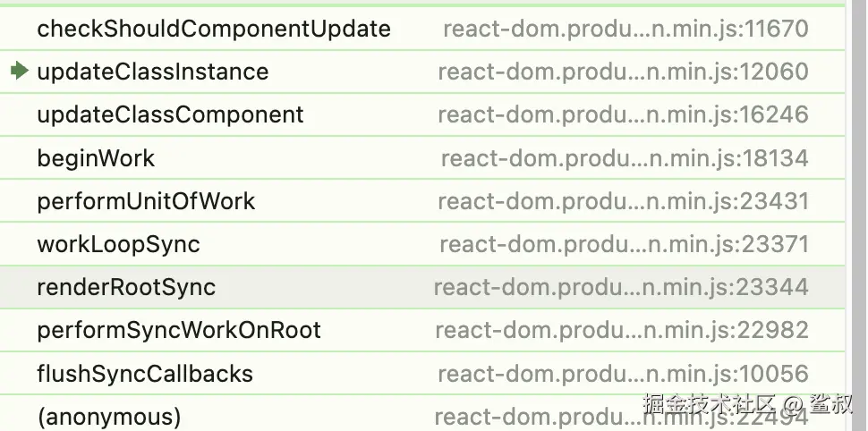The image size is (868, 431).
Task: Select the checkShouldComponentUpdate stack frame
Action: click(214, 29)
